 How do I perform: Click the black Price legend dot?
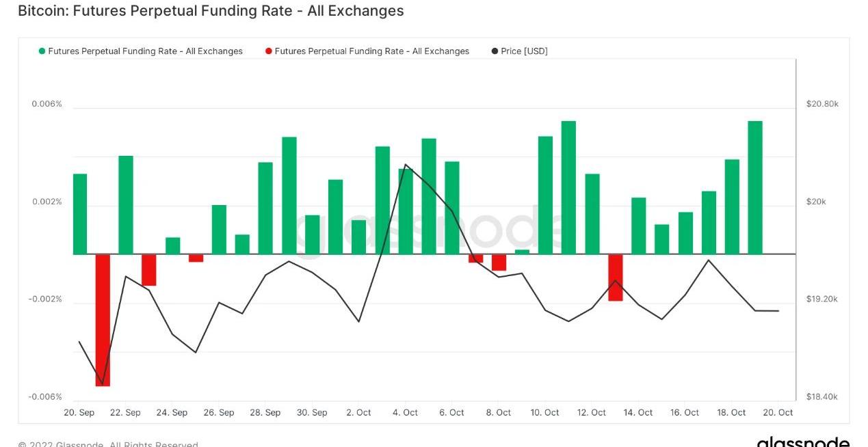(x=495, y=51)
